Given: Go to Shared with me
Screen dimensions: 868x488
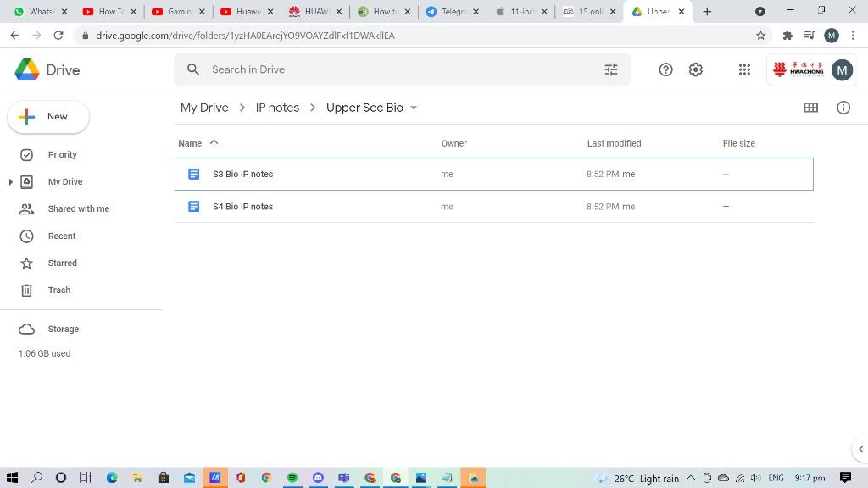Looking at the screenshot, I should tap(78, 208).
